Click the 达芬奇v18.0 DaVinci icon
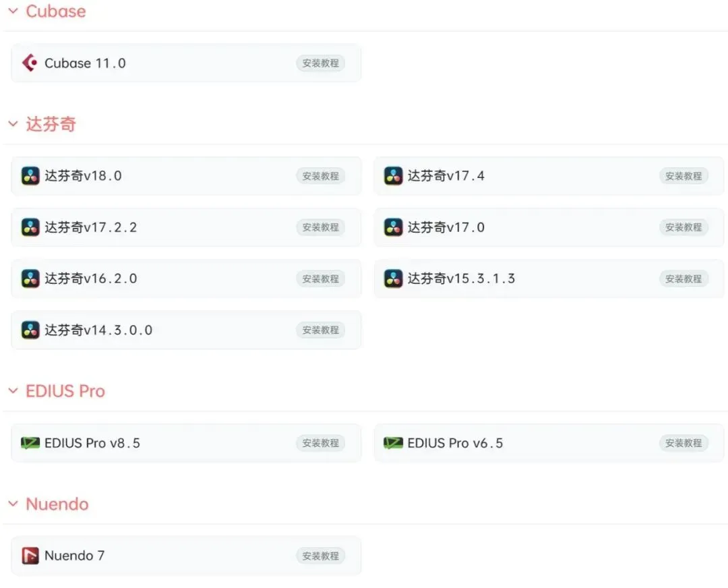The height and width of the screenshot is (588, 728). tap(30, 176)
